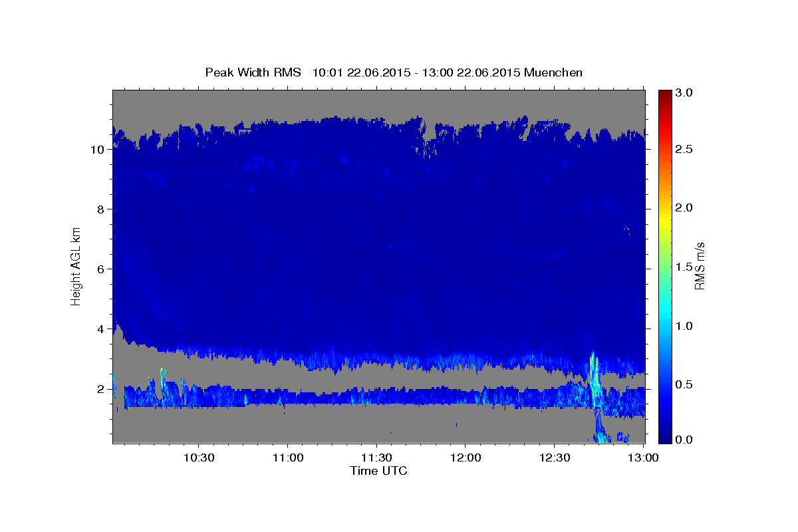Click the dark red top of colorbar

665,94
